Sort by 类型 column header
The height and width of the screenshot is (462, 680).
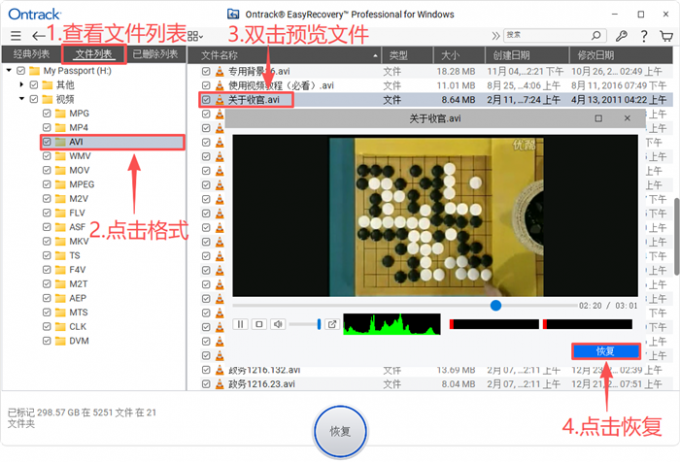[407, 55]
